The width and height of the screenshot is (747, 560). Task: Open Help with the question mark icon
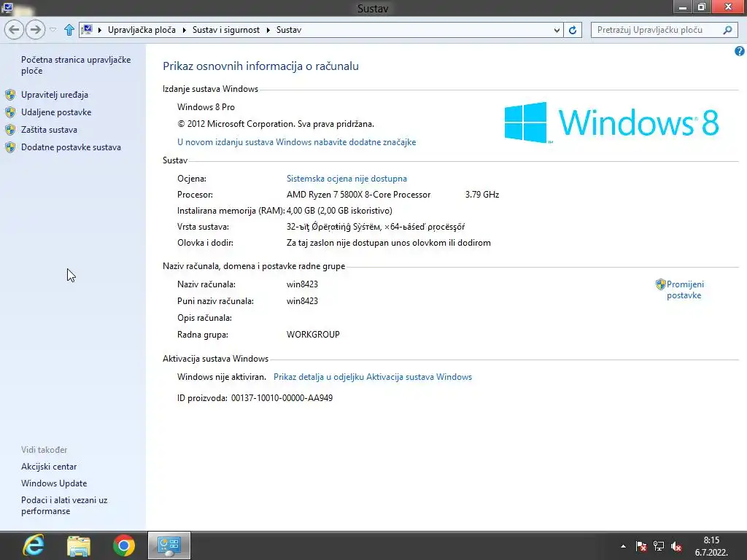click(x=740, y=51)
